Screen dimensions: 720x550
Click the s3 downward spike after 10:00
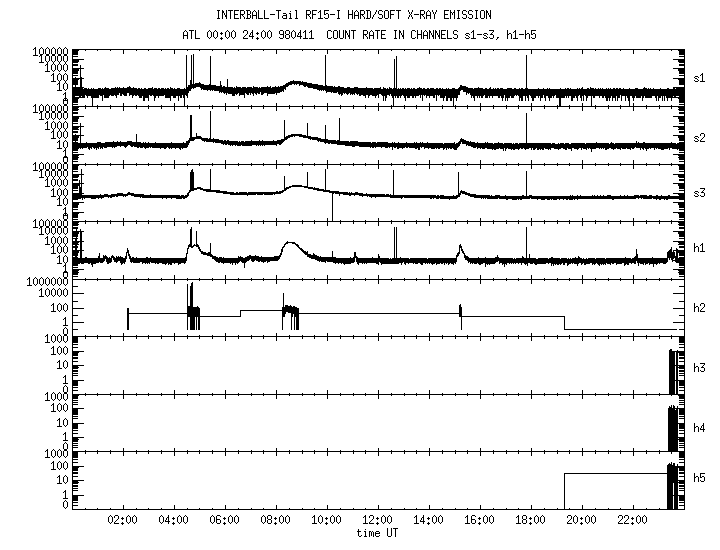click(332, 207)
